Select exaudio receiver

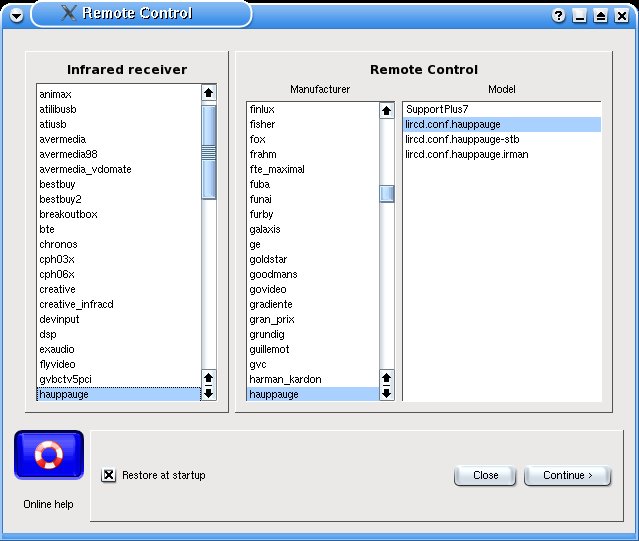click(x=119, y=350)
